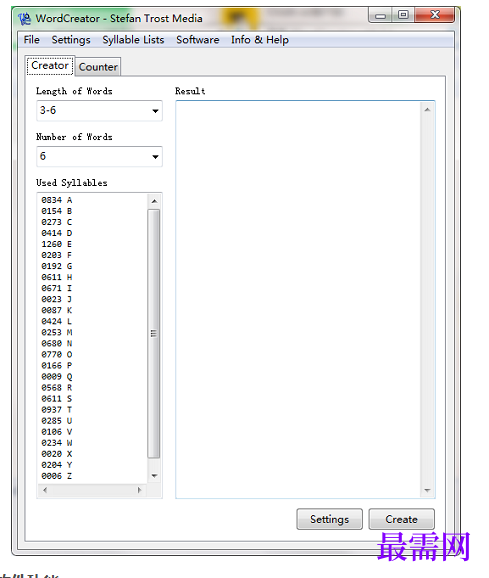Select the syllable row "0671 I"
The height and width of the screenshot is (578, 489).
tap(57, 288)
